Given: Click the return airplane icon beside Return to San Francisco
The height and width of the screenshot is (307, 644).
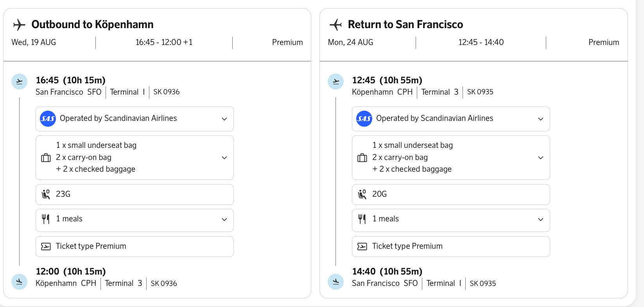Looking at the screenshot, I should (335, 25).
